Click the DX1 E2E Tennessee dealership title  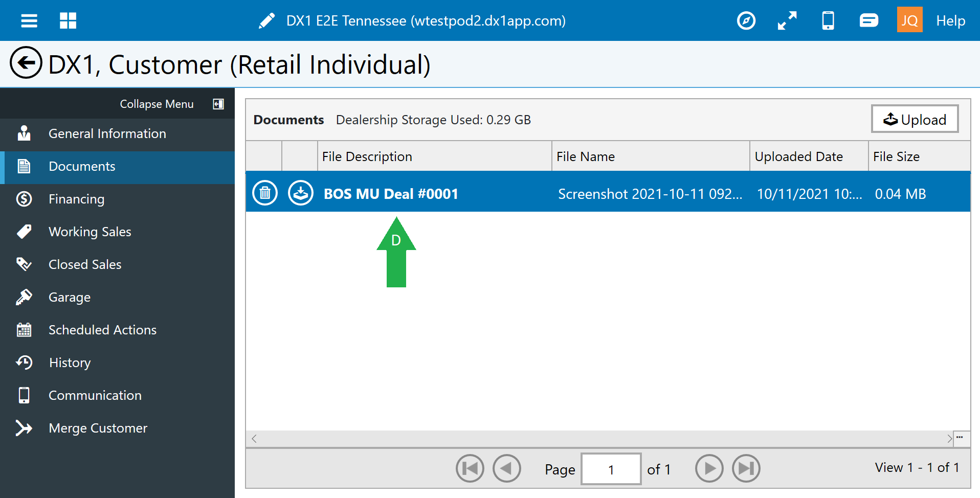click(426, 21)
